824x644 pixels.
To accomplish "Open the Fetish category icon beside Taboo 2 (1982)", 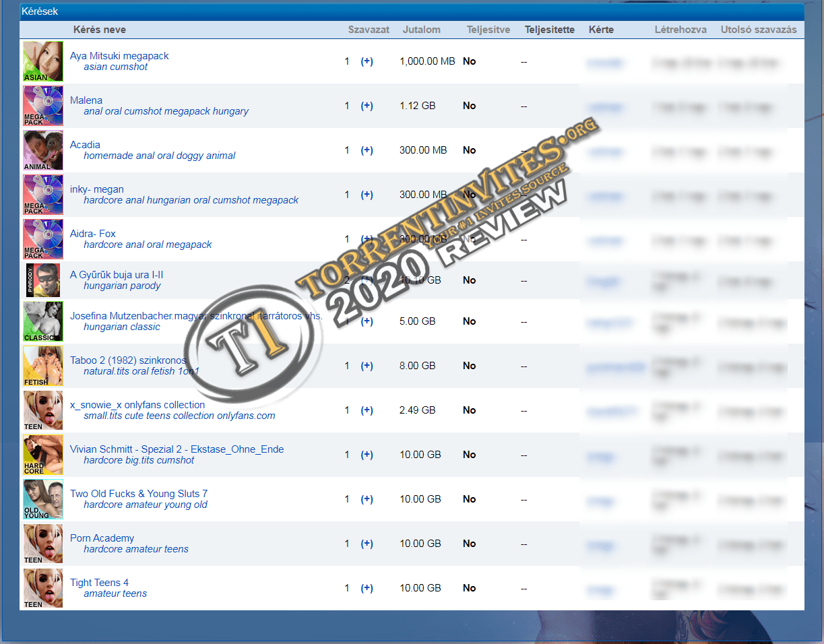I will (43, 366).
